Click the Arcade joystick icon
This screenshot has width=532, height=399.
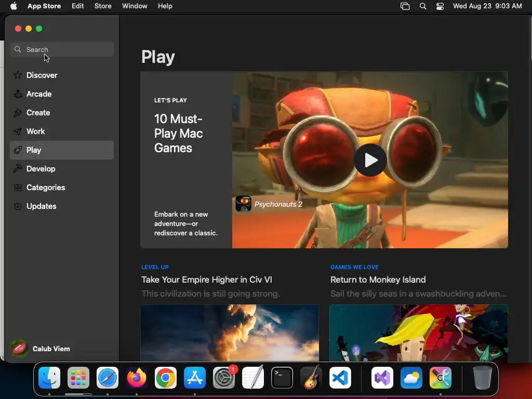(x=18, y=94)
